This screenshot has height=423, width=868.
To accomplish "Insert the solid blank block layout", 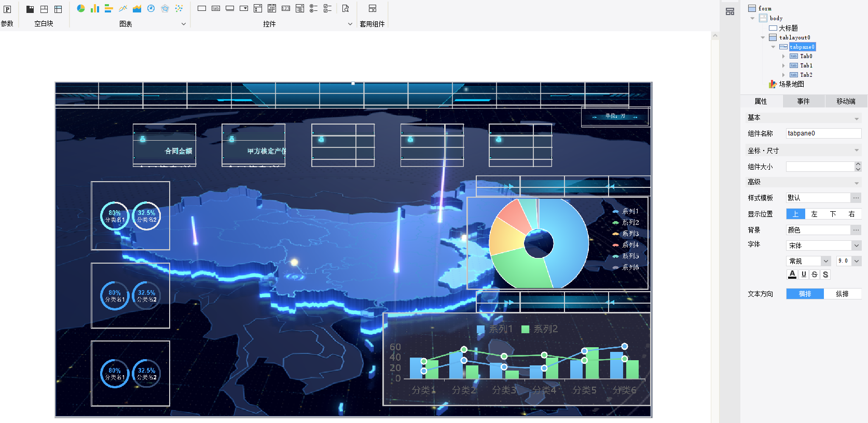I will click(30, 9).
